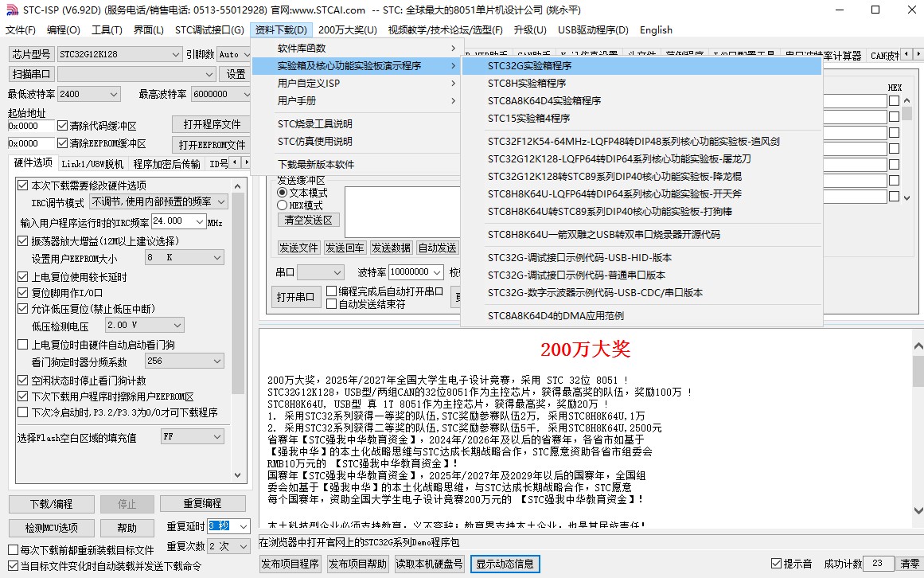Enable 上电复位时由硬件自动启动看门狗
Image resolution: width=924 pixels, height=578 pixels.
[23, 345]
